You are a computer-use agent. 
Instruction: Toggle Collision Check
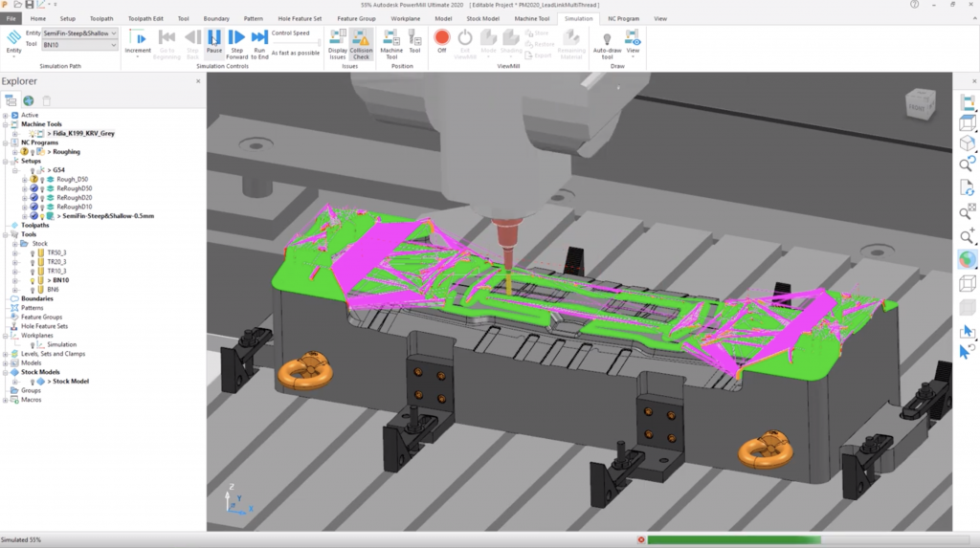tap(361, 44)
